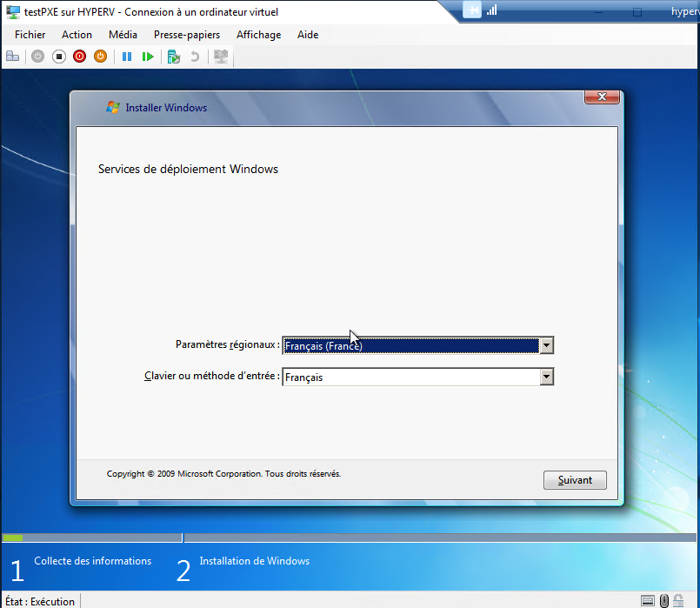Click the green Reset/Resume play icon
The height and width of the screenshot is (608, 700).
(x=148, y=57)
